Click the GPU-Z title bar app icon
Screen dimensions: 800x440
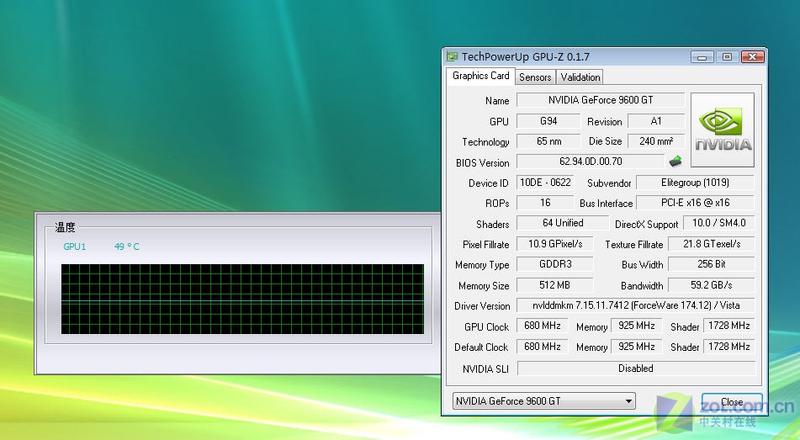point(452,56)
